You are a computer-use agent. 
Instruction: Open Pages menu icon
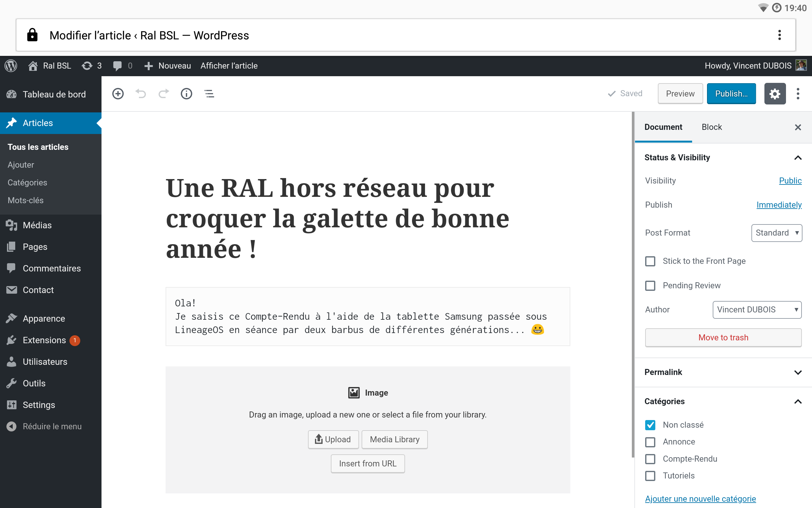tap(11, 247)
